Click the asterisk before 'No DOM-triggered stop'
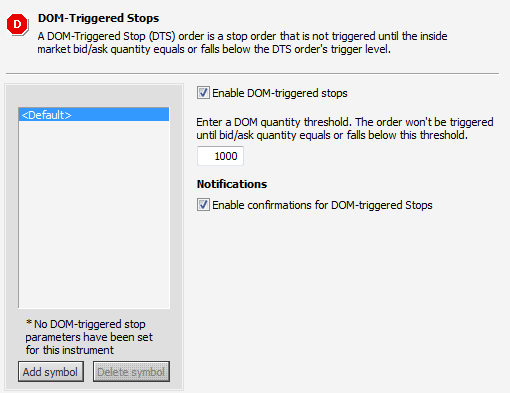510x393 pixels. [x=29, y=323]
